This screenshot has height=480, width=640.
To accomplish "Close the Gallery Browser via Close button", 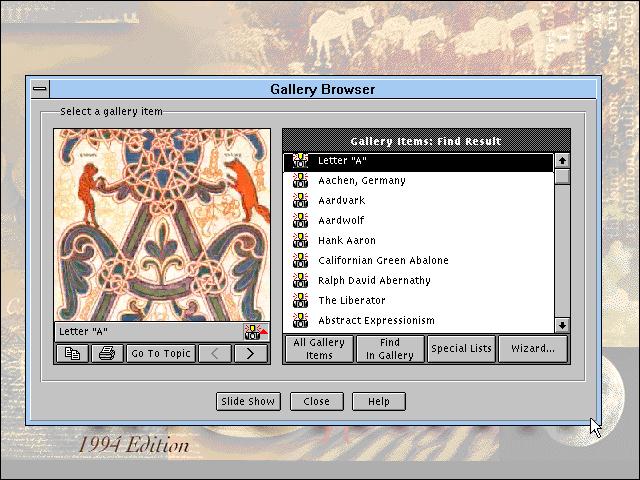I will click(317, 401).
